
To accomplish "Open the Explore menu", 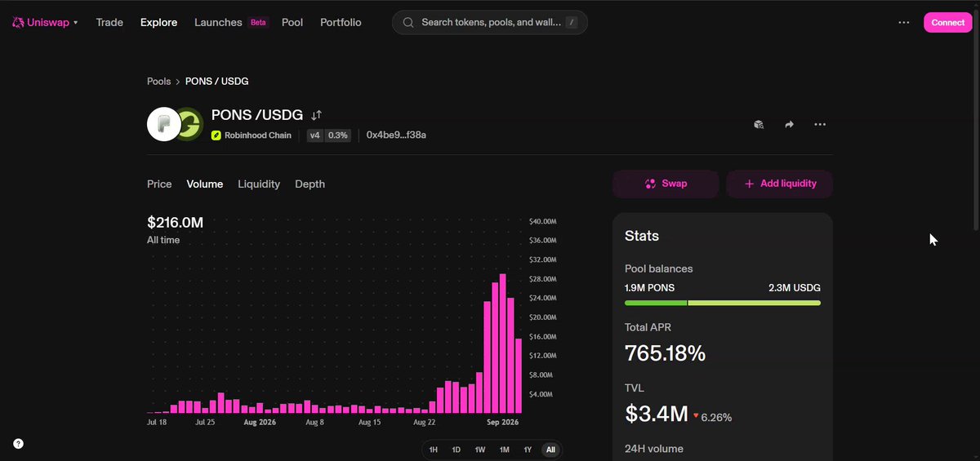I will click(x=158, y=22).
